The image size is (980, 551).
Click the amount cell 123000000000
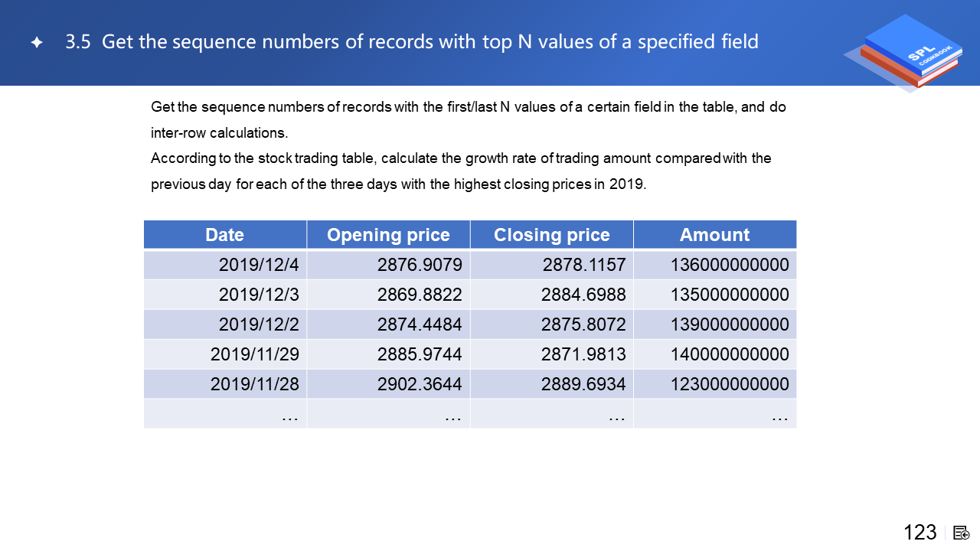pos(730,384)
